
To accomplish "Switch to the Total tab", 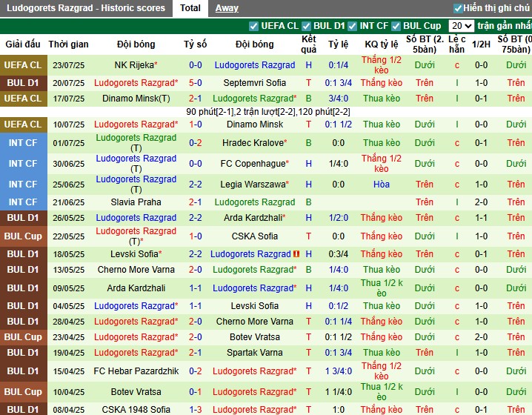I will [190, 8].
